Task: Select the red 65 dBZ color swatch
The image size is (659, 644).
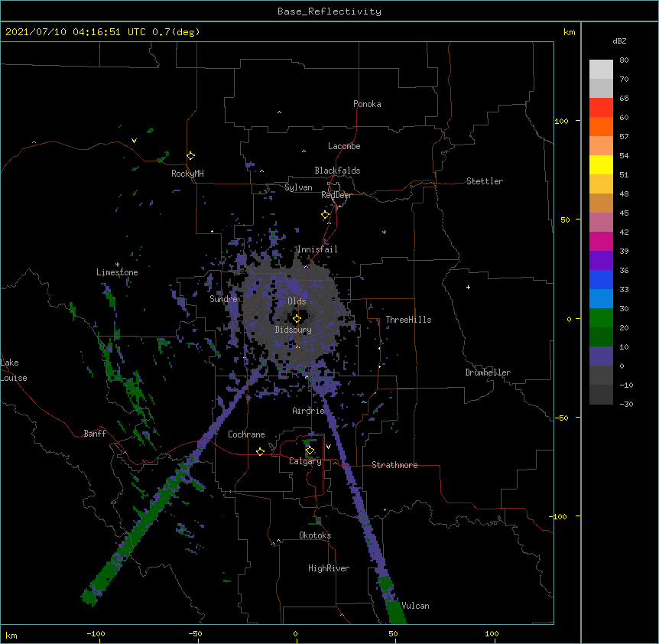Action: [x=601, y=107]
